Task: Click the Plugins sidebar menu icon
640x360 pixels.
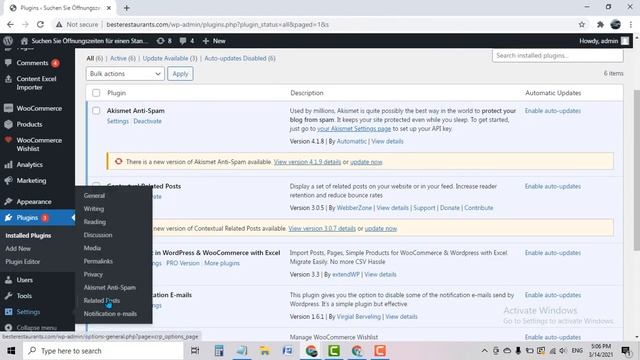Action: tap(8, 218)
